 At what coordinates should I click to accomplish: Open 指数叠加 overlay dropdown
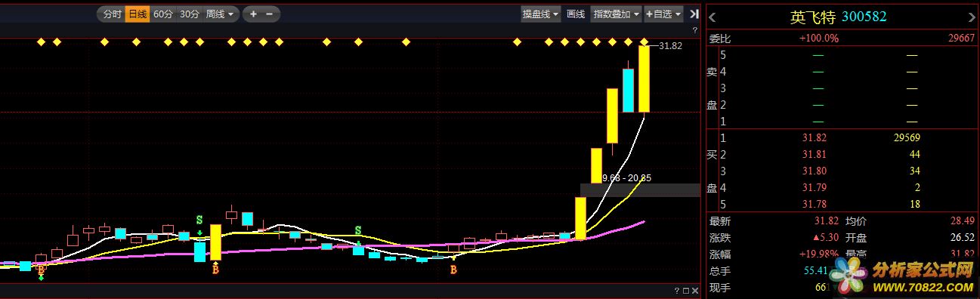click(616, 14)
